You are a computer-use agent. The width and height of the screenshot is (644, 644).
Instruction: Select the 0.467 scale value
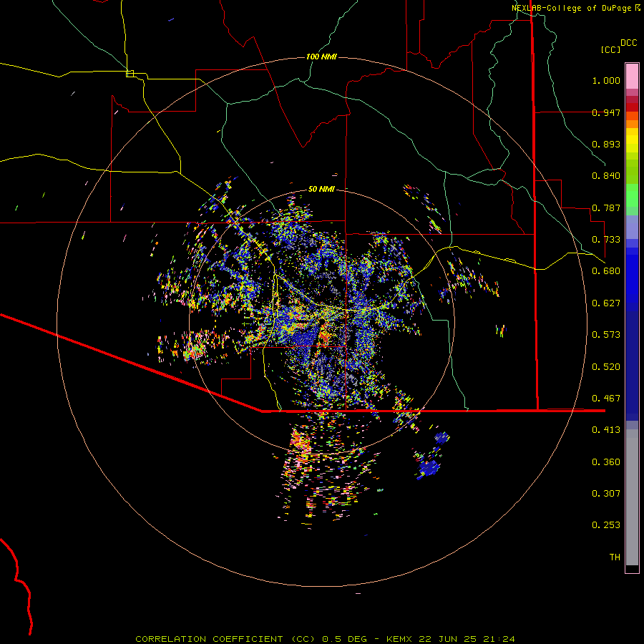(x=606, y=399)
